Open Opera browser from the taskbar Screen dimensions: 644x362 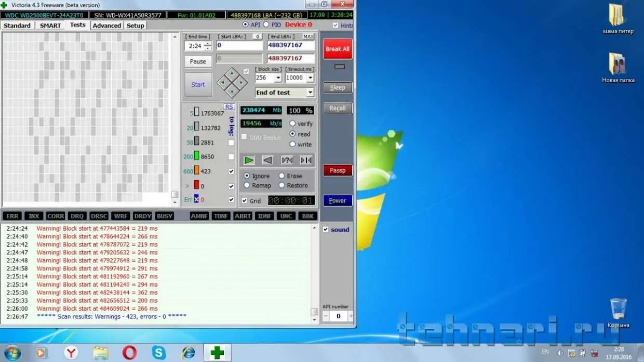click(x=129, y=353)
